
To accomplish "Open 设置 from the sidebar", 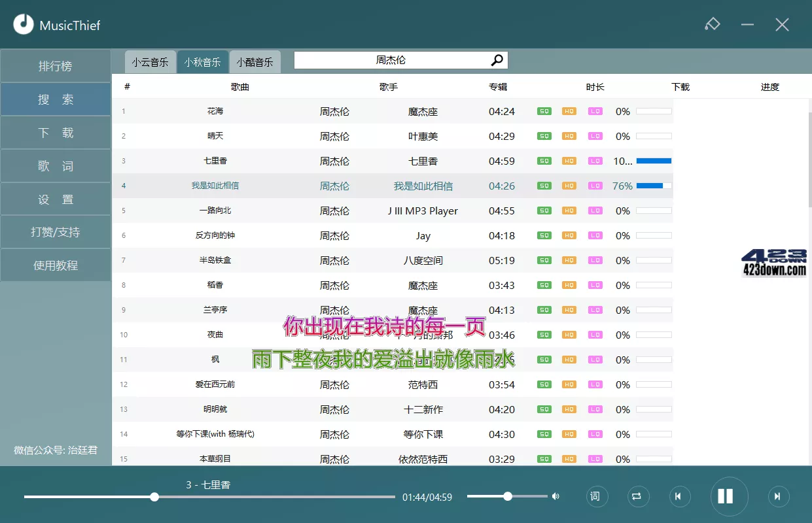I will coord(56,199).
